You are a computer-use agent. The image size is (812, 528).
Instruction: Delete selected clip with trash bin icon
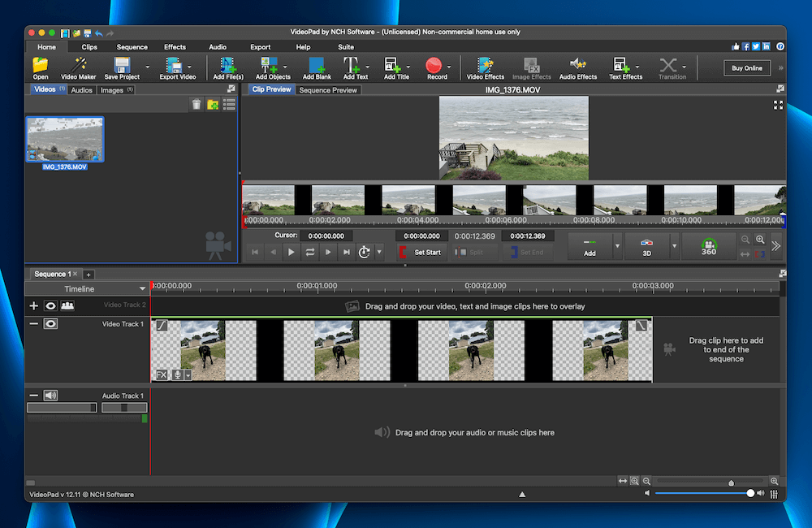pyautogui.click(x=197, y=105)
